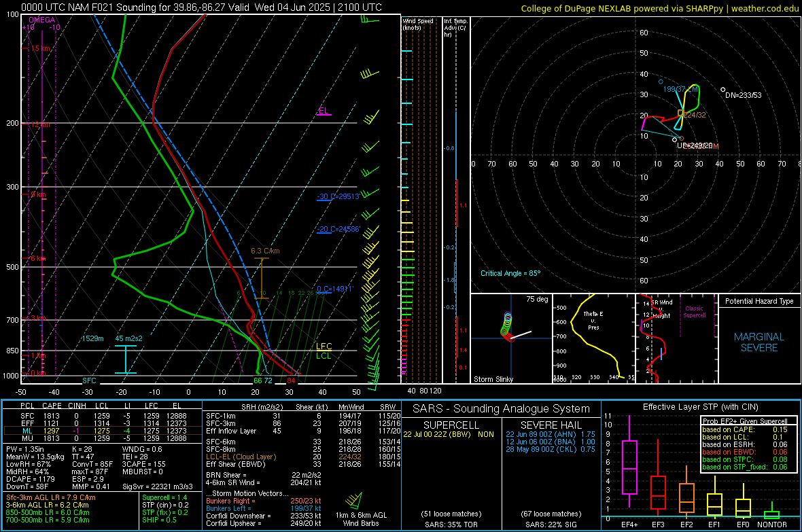Click the '12 km' height marker
The width and height of the screenshot is (802, 532).
(x=40, y=124)
